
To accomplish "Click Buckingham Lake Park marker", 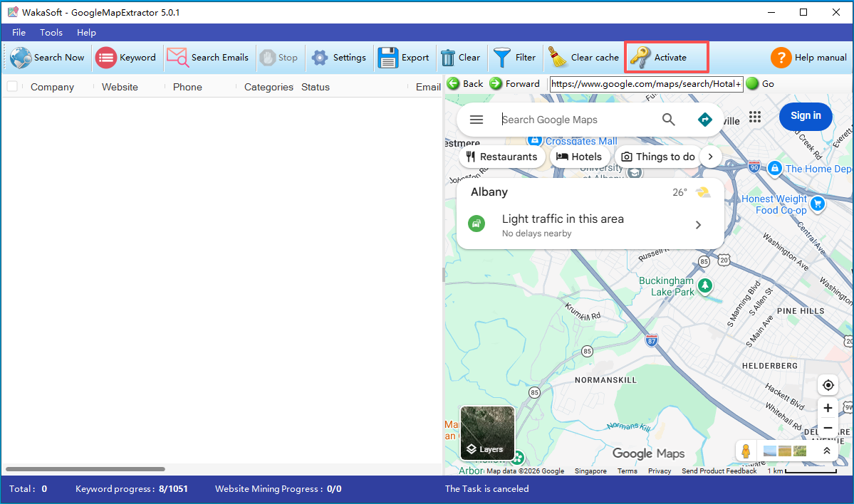I will (705, 285).
